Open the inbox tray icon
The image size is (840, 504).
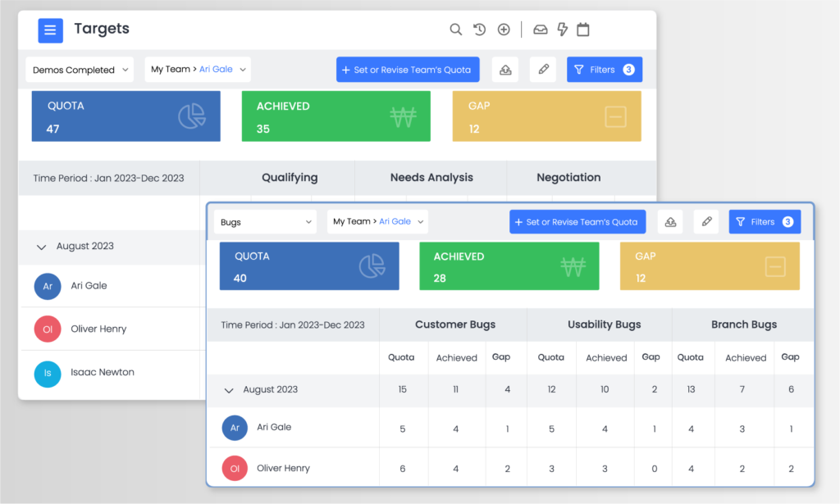(541, 30)
